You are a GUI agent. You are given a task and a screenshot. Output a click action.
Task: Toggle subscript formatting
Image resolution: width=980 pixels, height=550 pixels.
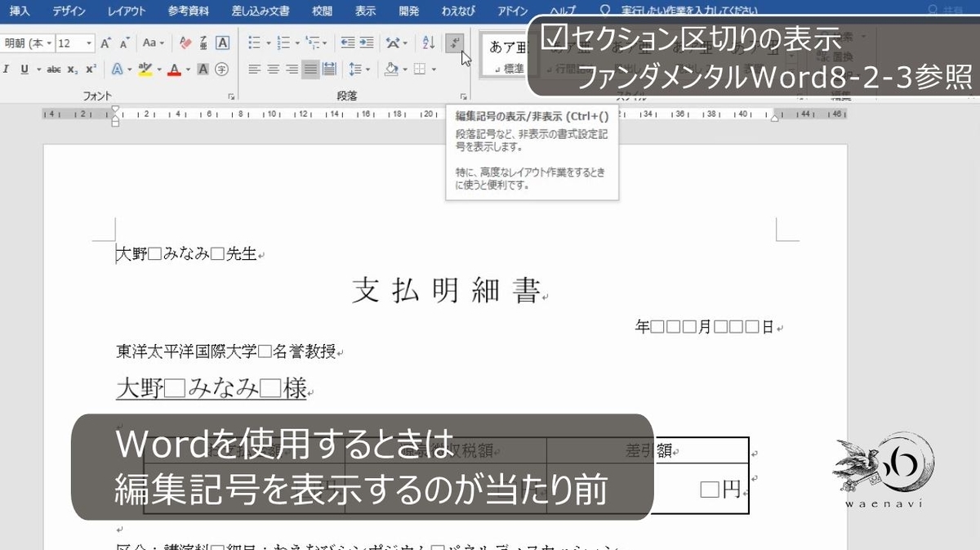[x=73, y=69]
